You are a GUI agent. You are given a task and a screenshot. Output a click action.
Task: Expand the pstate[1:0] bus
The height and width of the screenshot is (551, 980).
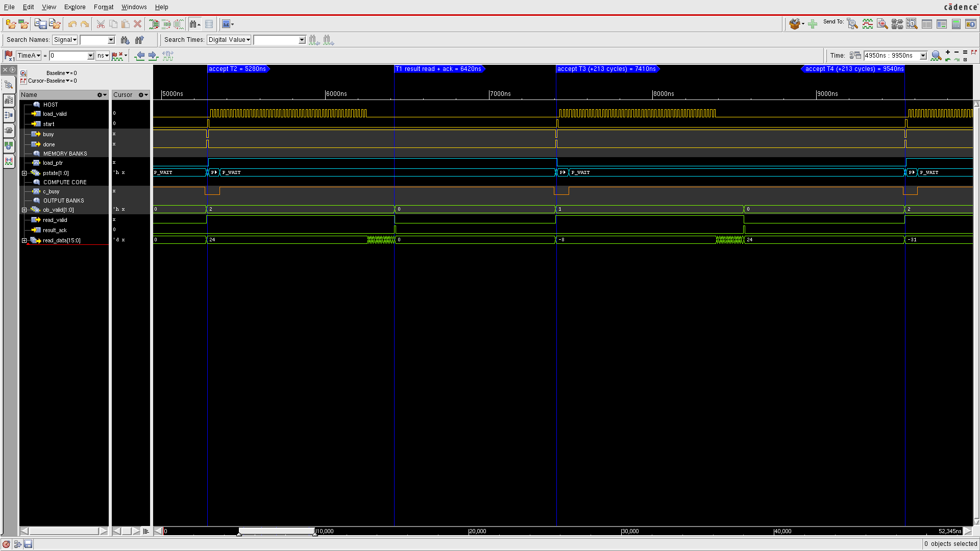pyautogui.click(x=24, y=173)
